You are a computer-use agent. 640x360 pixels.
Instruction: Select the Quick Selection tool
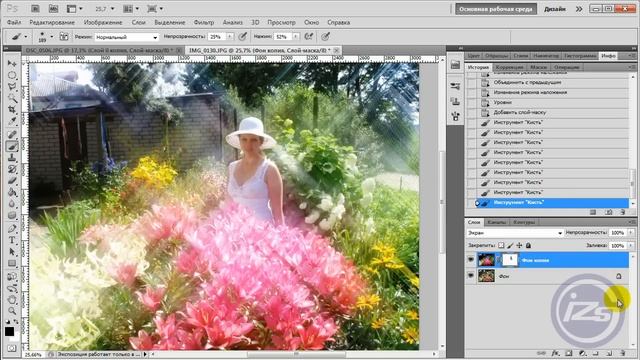tap(12, 98)
